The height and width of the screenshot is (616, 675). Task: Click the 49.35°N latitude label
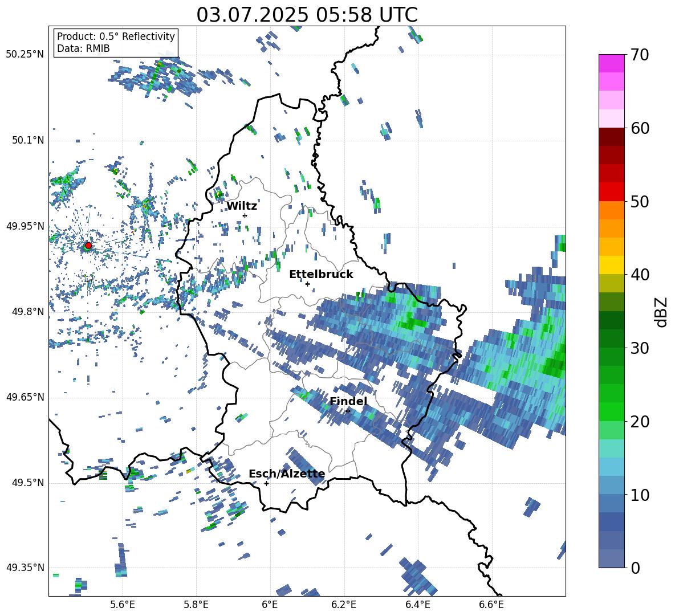pos(25,568)
